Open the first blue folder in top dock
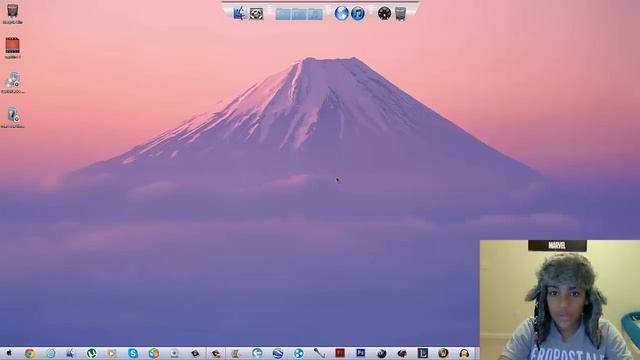 click(x=283, y=14)
